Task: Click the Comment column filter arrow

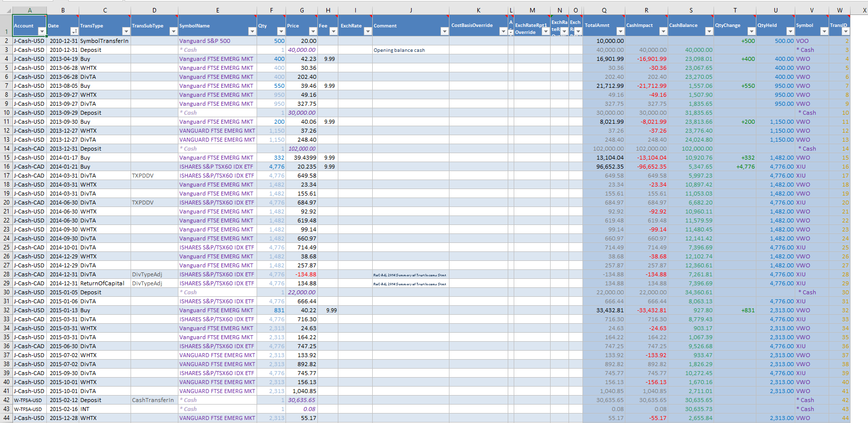Action: [x=444, y=31]
